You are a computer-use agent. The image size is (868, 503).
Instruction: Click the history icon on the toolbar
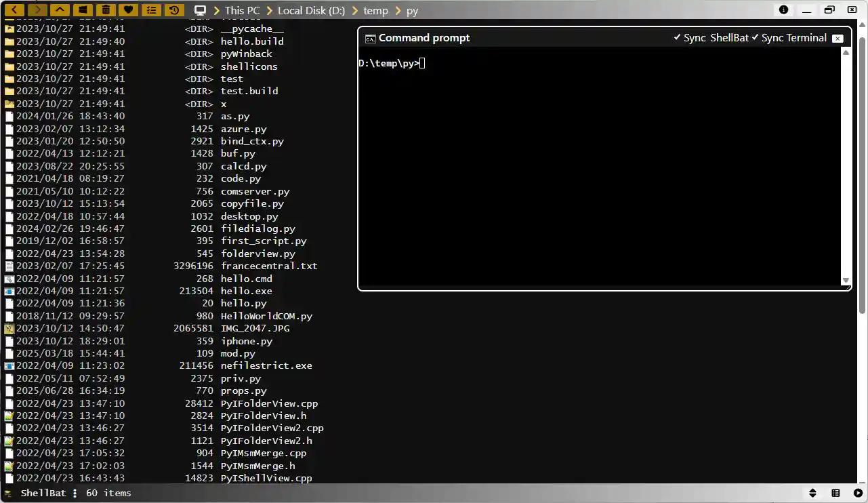click(x=175, y=9)
